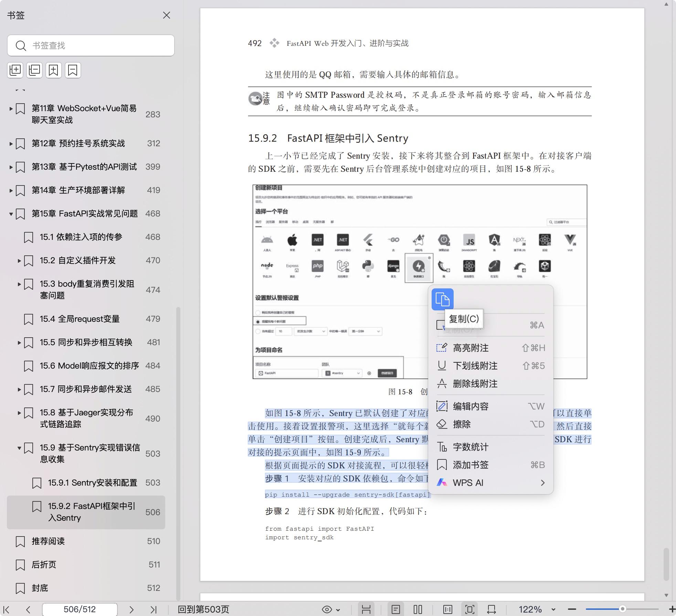Close the bookmarks panel
The height and width of the screenshot is (616, 676).
coord(167,15)
